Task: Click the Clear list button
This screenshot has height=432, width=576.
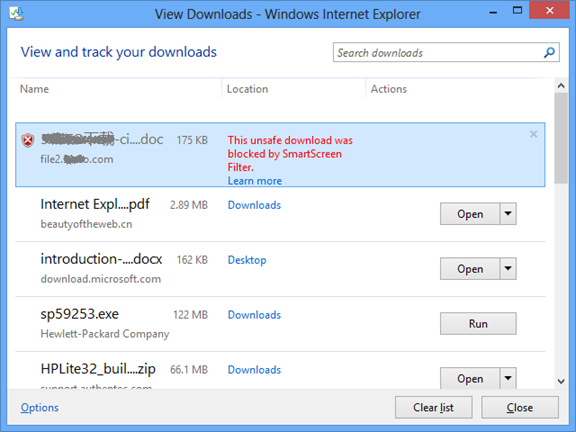Action: (x=433, y=407)
